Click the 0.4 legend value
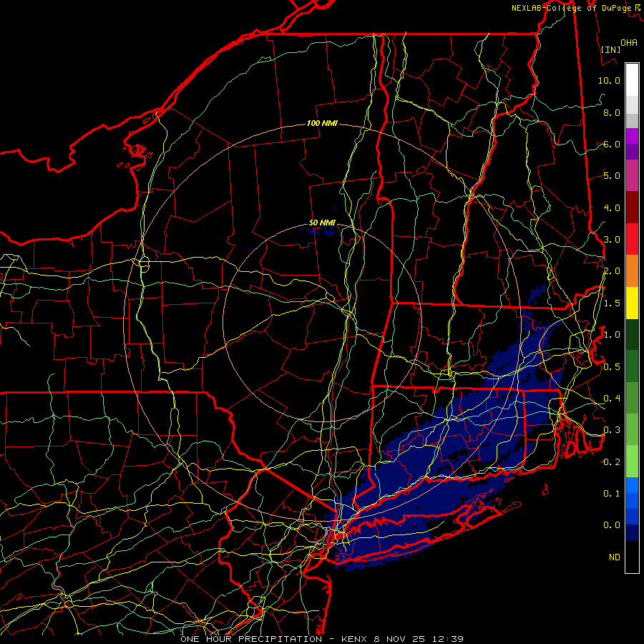Image resolution: width=644 pixels, height=644 pixels. coord(612,398)
